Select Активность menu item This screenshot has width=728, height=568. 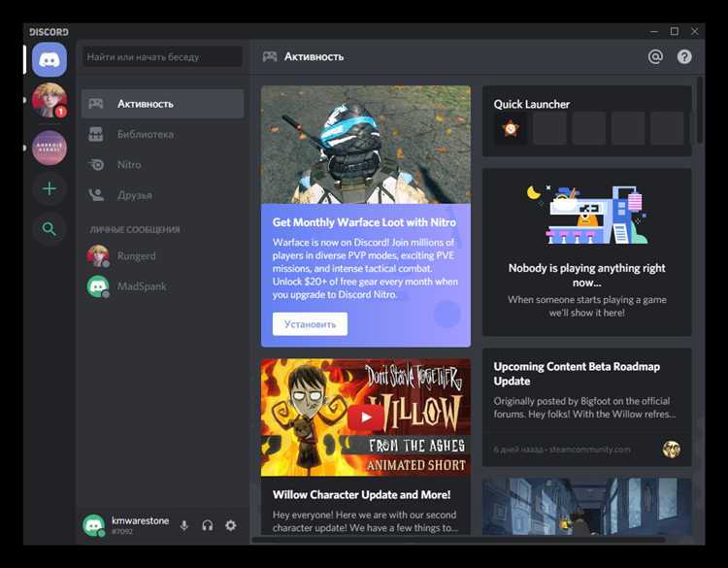[x=162, y=104]
